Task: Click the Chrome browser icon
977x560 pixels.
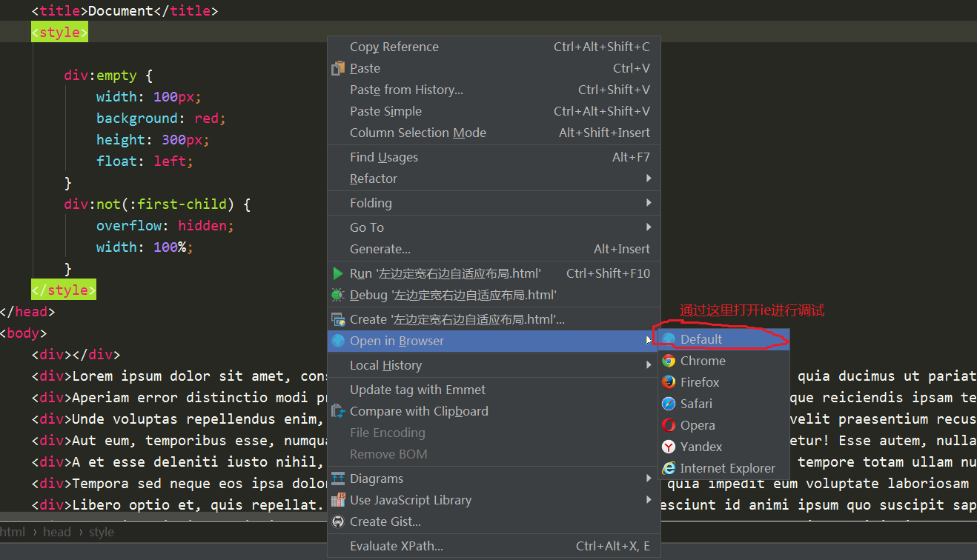Action: coord(669,361)
